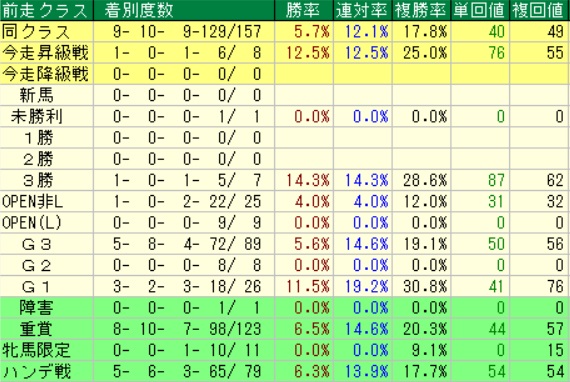Click the 勝率 column header

pos(304,10)
